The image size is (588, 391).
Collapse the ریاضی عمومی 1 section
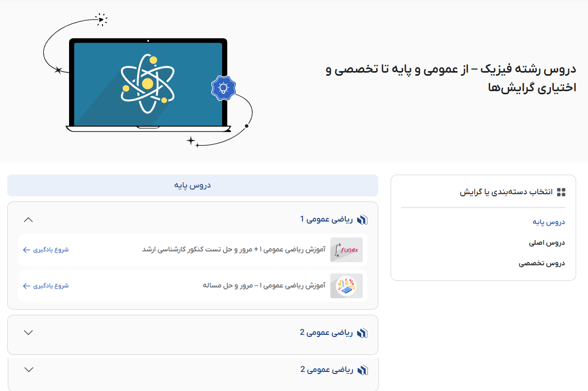(x=28, y=219)
